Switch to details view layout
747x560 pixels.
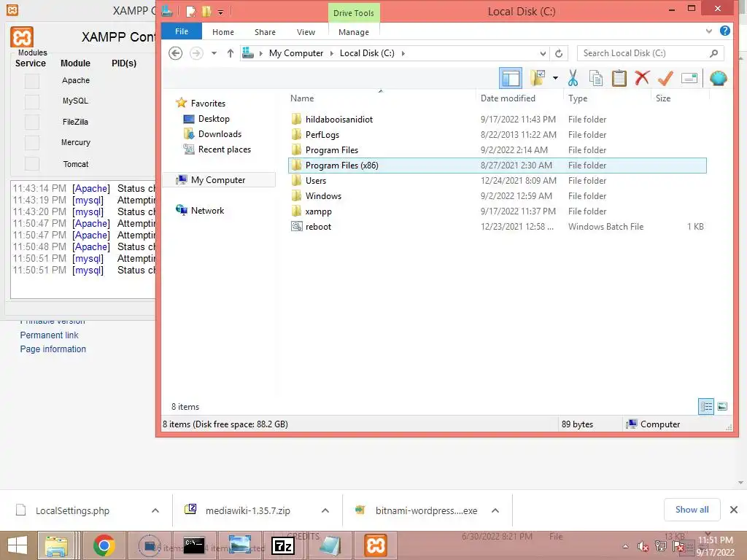click(706, 407)
